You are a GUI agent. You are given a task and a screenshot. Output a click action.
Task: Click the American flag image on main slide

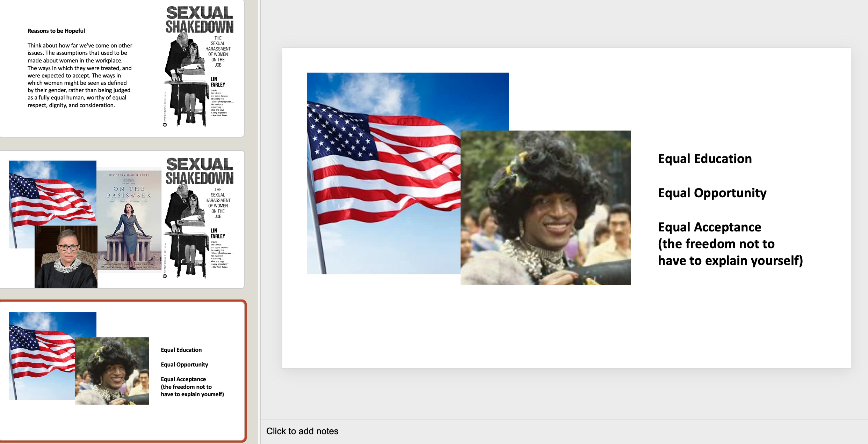tap(377, 168)
